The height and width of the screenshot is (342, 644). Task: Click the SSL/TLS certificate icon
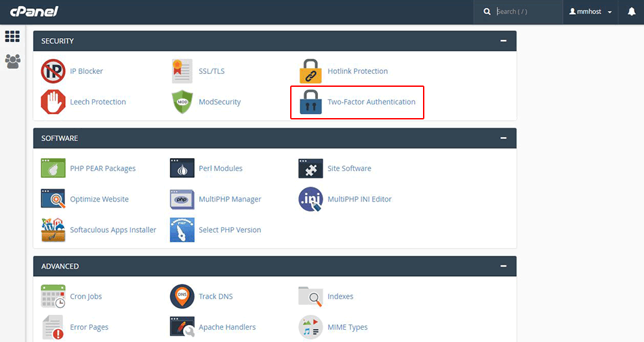[x=182, y=71]
